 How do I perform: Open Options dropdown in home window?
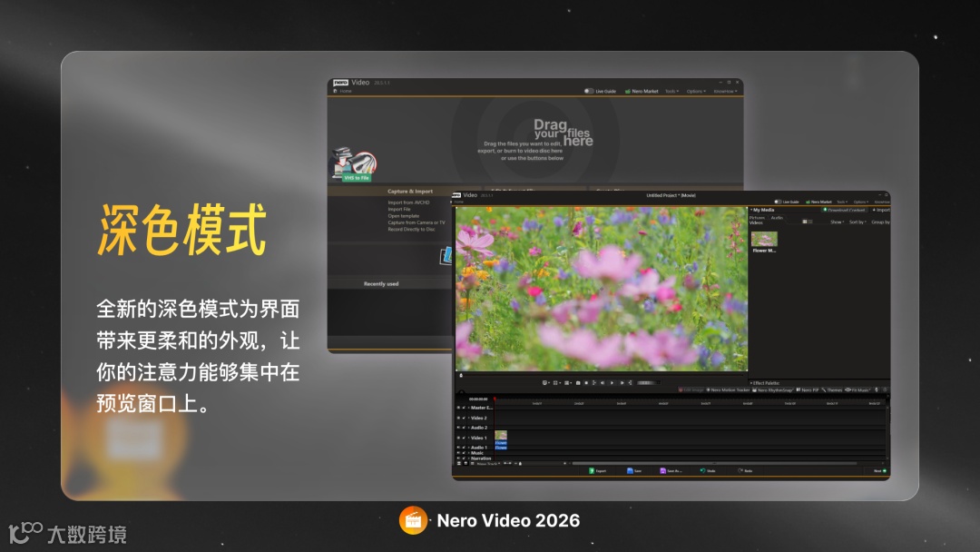coord(696,92)
